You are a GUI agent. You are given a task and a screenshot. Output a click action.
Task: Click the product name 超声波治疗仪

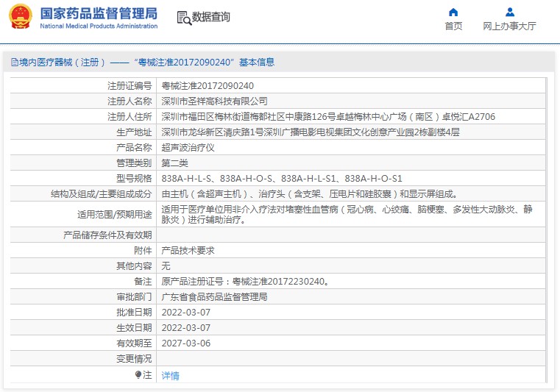tap(188, 148)
